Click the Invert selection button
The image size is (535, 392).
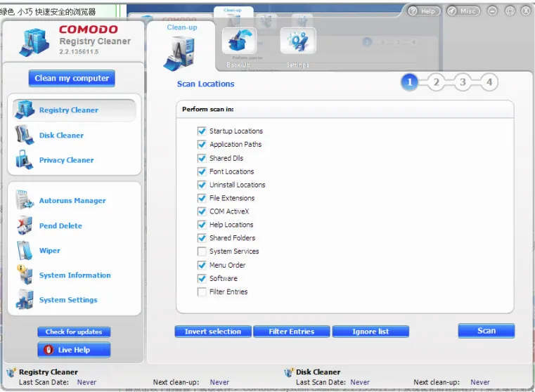213,332
